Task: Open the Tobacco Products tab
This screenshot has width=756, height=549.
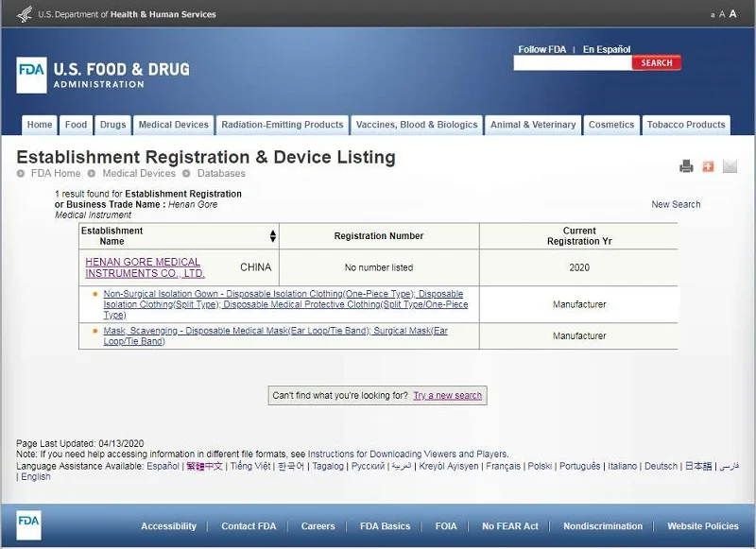Action: [x=686, y=125]
